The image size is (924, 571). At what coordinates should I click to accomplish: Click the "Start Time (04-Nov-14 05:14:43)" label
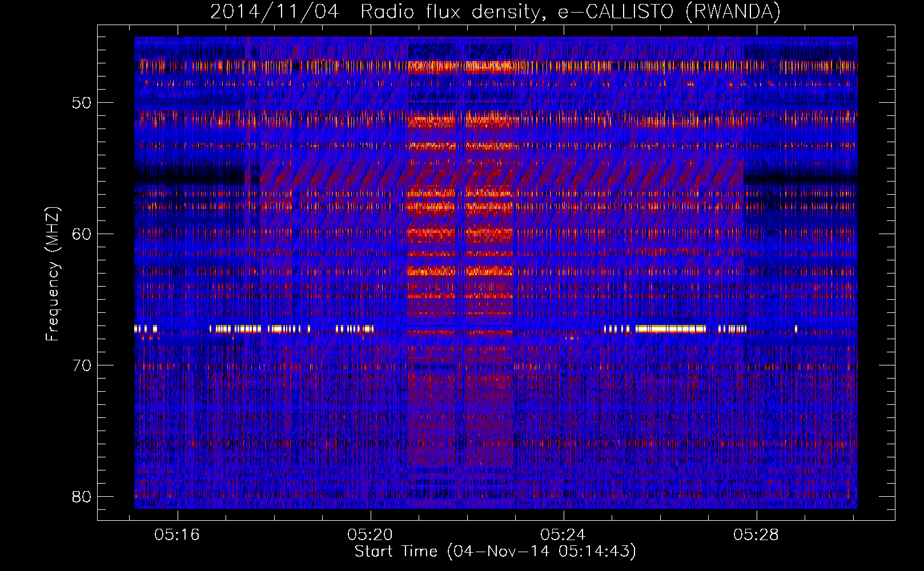pyautogui.click(x=495, y=552)
